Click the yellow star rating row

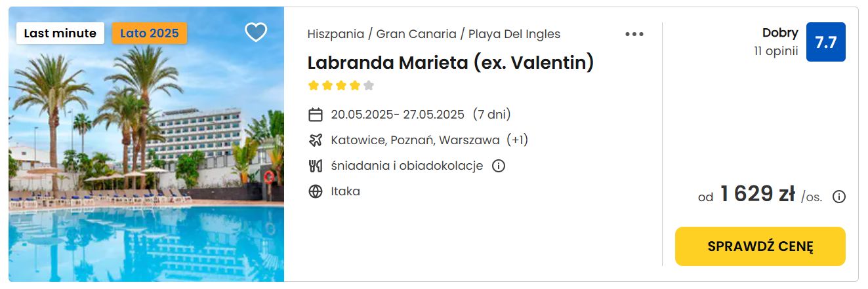tap(341, 85)
